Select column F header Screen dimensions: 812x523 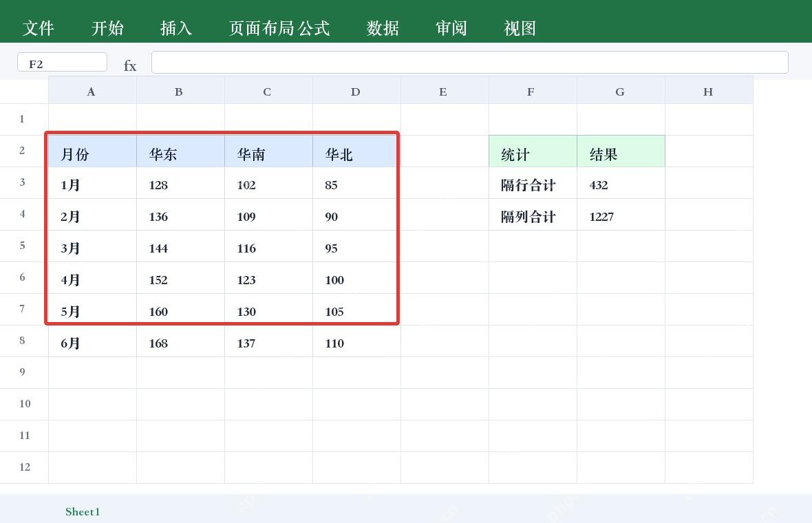click(533, 91)
